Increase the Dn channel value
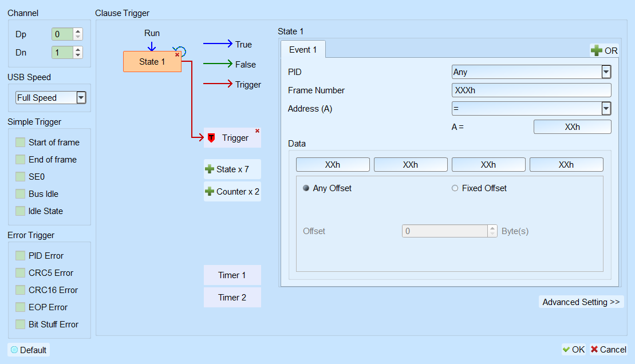The height and width of the screenshot is (364, 635). [78, 49]
